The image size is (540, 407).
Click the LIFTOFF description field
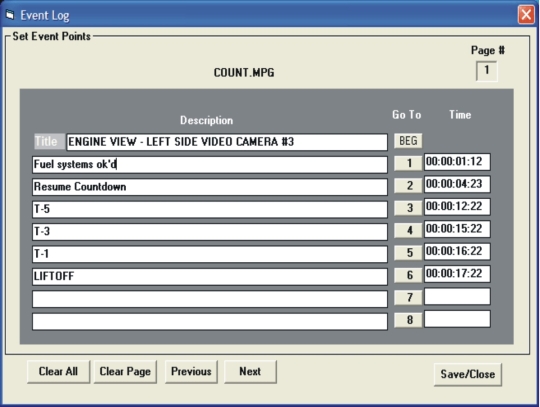(x=210, y=276)
